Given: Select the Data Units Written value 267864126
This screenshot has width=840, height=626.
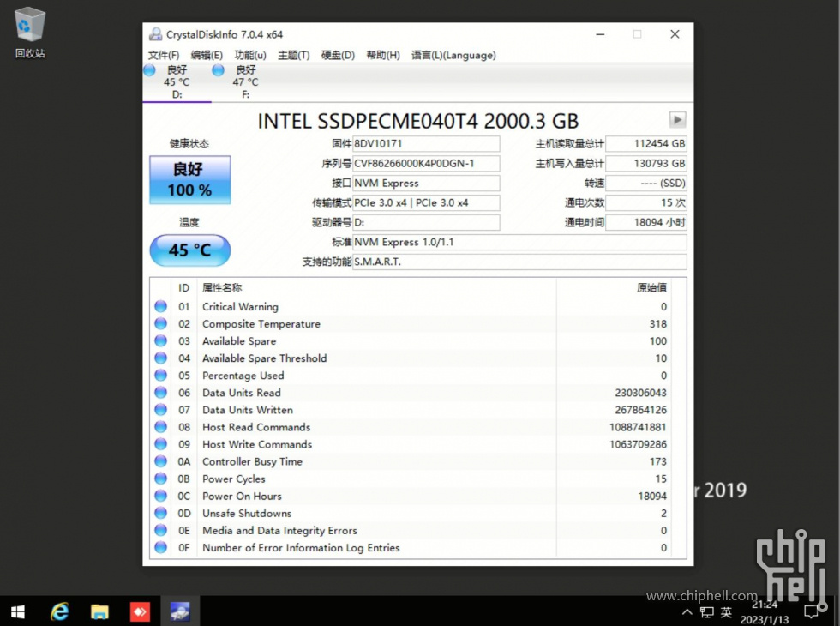Looking at the screenshot, I should [641, 410].
